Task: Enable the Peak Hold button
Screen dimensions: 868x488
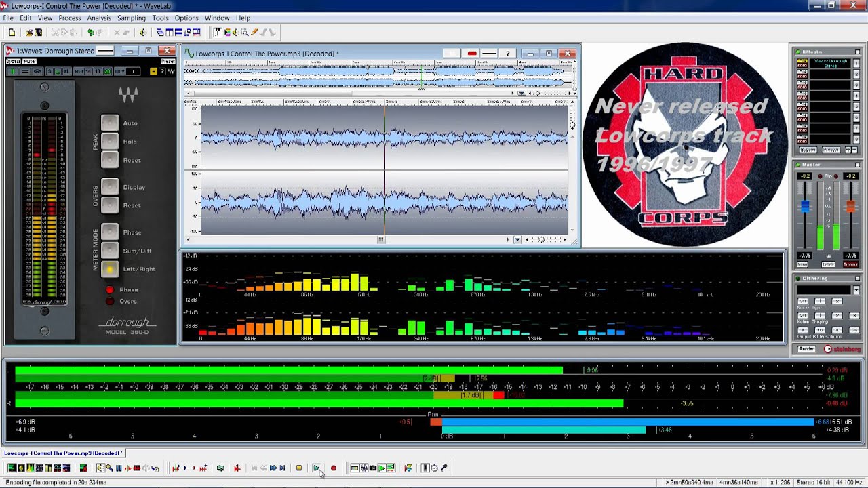Action: pyautogui.click(x=109, y=141)
